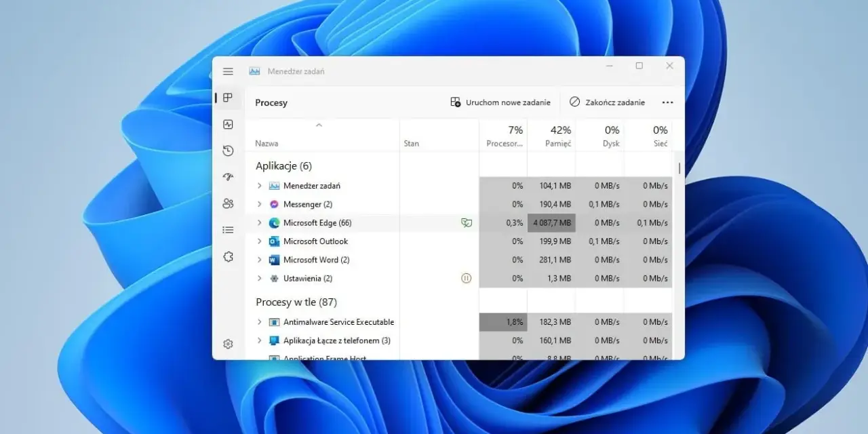Click Outlook memory value 199,9 MB
The height and width of the screenshot is (434, 868).
click(551, 241)
